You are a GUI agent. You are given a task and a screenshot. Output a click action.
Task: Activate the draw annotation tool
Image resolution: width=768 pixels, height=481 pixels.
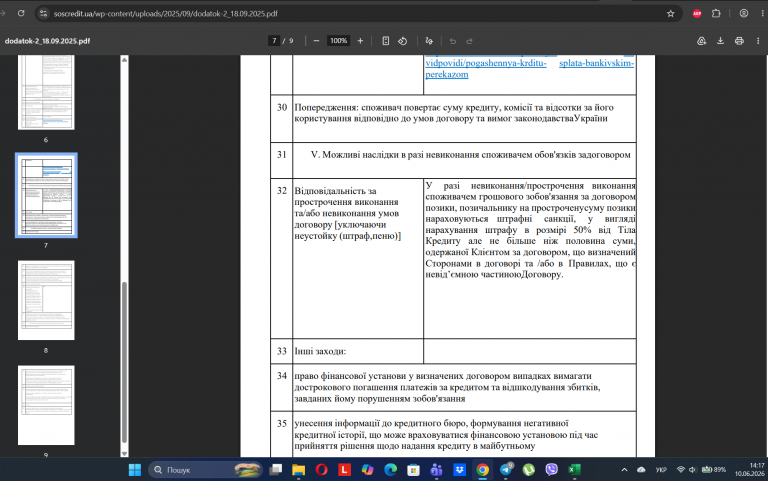[429, 41]
